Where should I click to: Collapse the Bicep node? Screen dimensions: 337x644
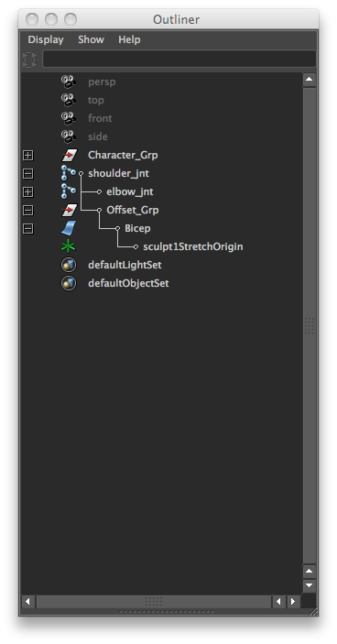click(x=27, y=228)
